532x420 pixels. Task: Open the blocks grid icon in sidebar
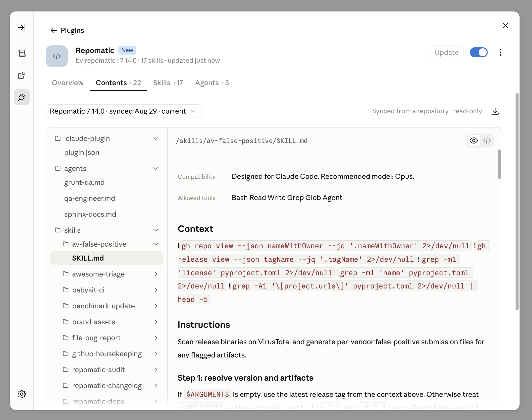point(22,75)
